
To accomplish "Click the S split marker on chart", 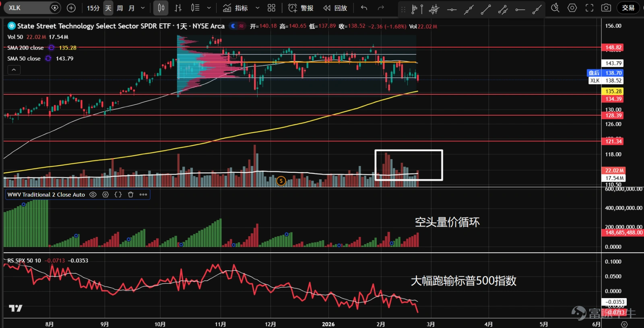I will (281, 181).
